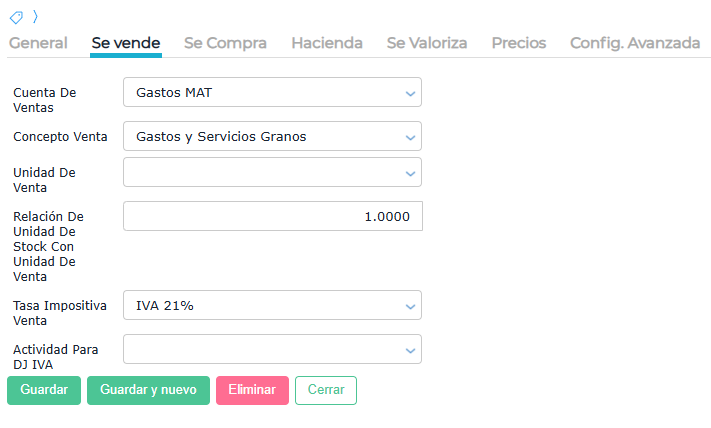
Task: Expand the Cuenta De Ventas dropdown
Action: point(272,93)
